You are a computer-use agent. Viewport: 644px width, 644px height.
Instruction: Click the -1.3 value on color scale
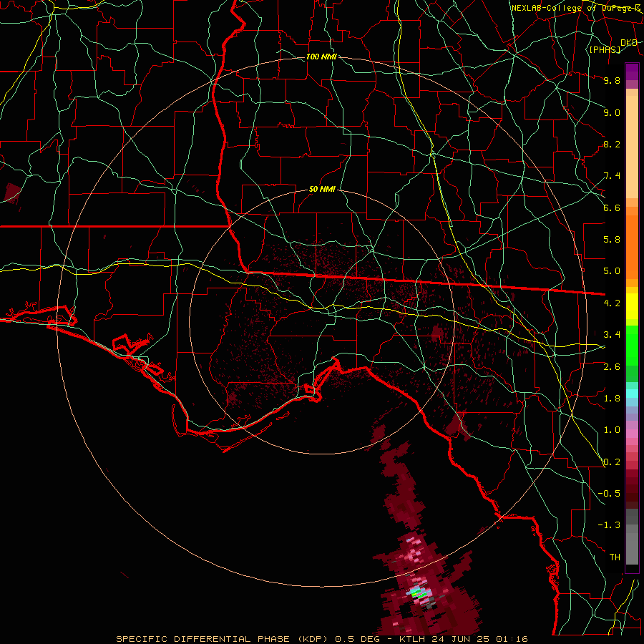tap(610, 525)
